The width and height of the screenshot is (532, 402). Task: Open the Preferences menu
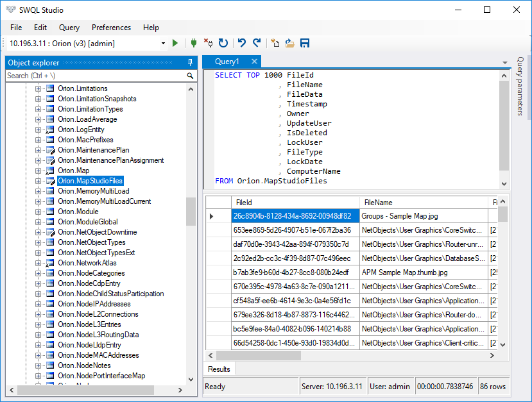coord(111,28)
